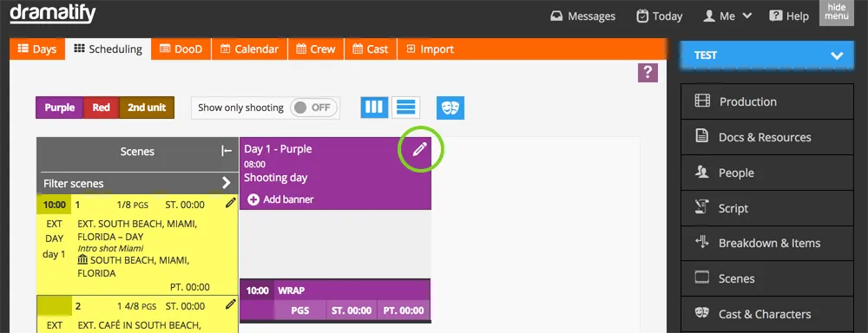Jump to Today
868x333 pixels.
(x=660, y=16)
